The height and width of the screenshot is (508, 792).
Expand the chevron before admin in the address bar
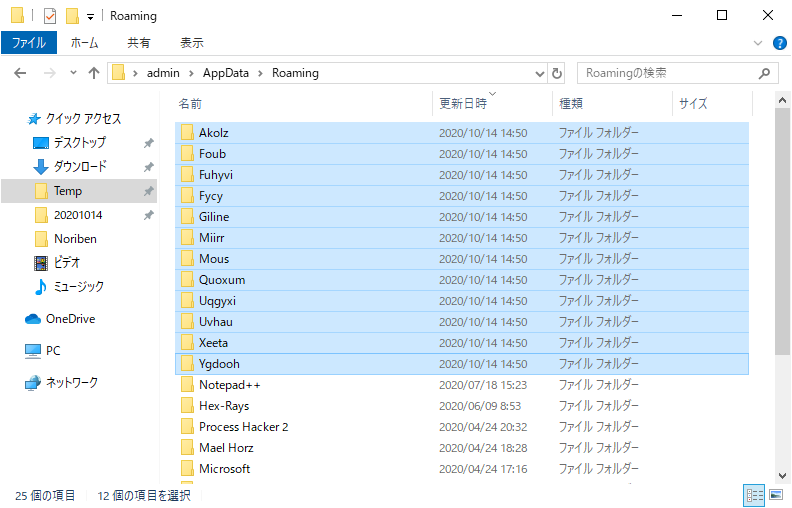(135, 74)
